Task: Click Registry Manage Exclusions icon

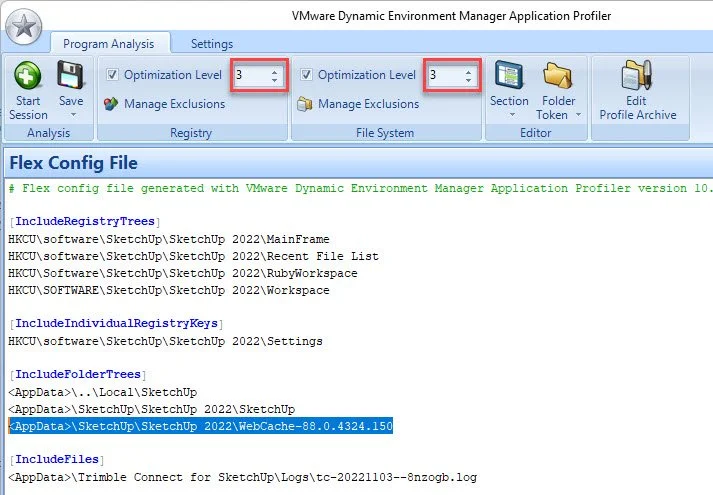Action: point(111,104)
